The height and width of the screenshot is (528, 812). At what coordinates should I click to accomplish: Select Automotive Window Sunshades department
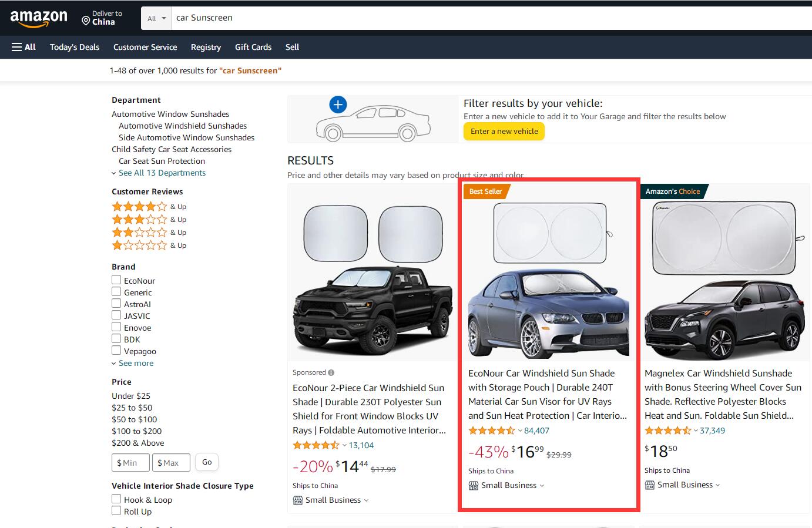(x=170, y=114)
